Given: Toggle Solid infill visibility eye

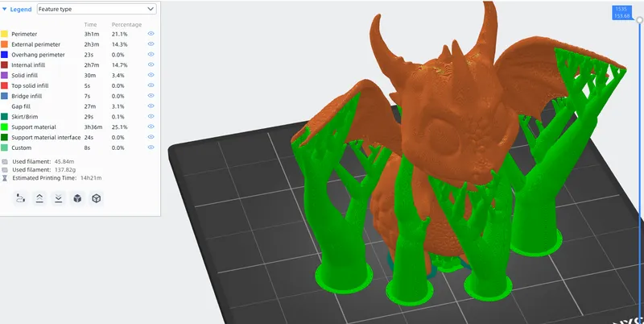Looking at the screenshot, I should click(151, 75).
